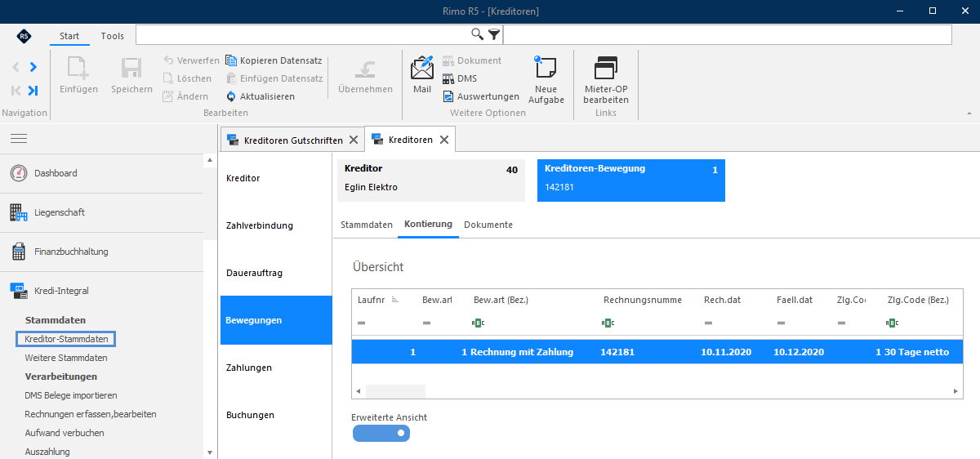Click Kreditoren-Bewegung 142181 card
Screen dimensions: 980x459
tap(631, 180)
